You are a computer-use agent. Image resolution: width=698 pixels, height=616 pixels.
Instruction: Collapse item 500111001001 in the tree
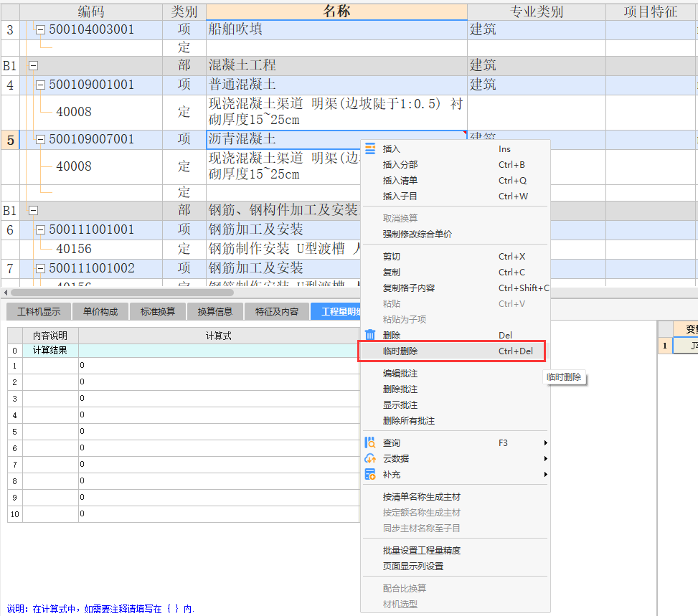(41, 229)
